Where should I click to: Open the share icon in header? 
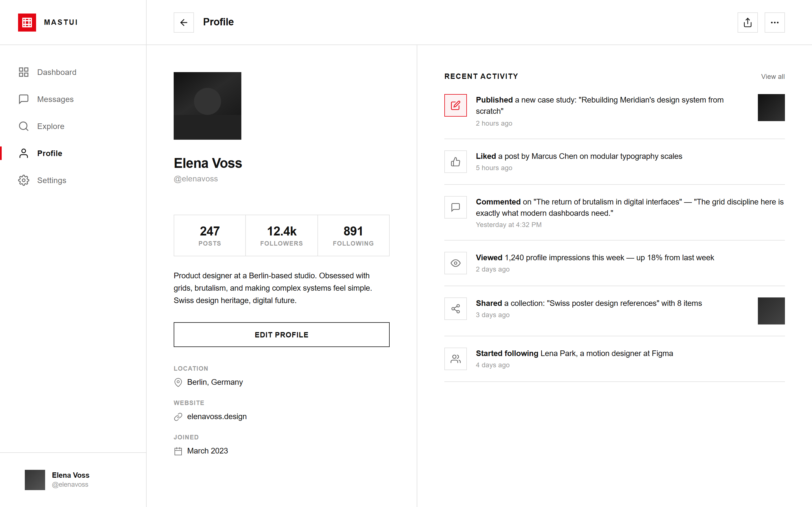[747, 23]
